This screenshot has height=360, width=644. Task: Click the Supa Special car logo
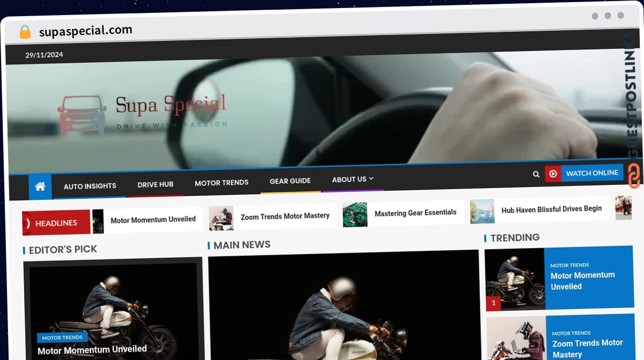pyautogui.click(x=82, y=115)
